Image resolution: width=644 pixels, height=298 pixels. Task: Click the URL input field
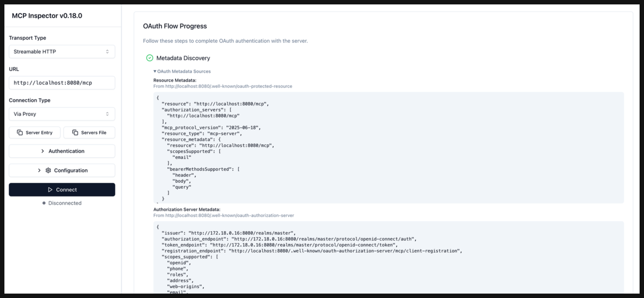click(62, 83)
